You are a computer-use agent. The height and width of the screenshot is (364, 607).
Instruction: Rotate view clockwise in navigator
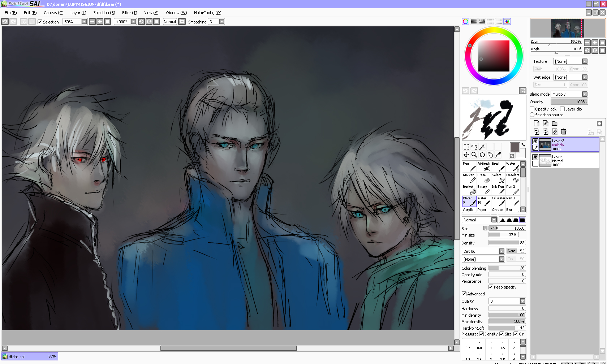[595, 51]
